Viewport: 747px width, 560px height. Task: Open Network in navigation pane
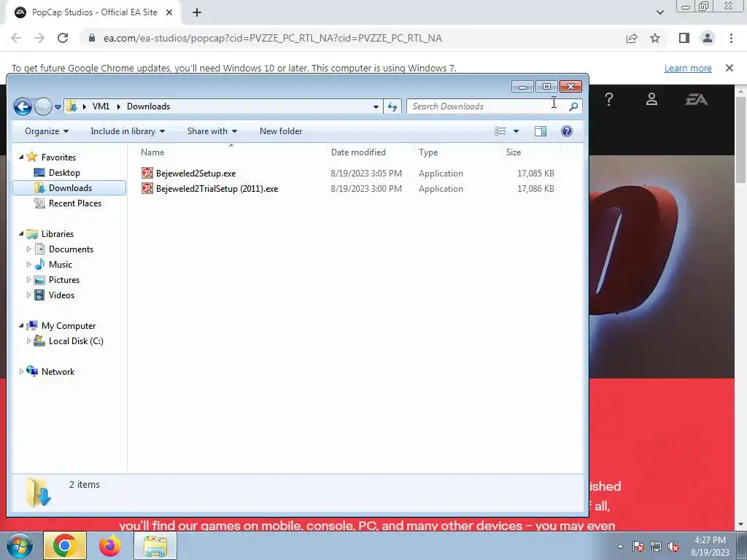58,371
